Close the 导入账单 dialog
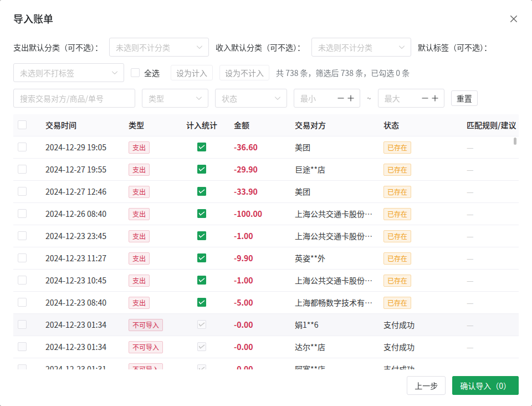This screenshot has height=406, width=532. pos(513,19)
